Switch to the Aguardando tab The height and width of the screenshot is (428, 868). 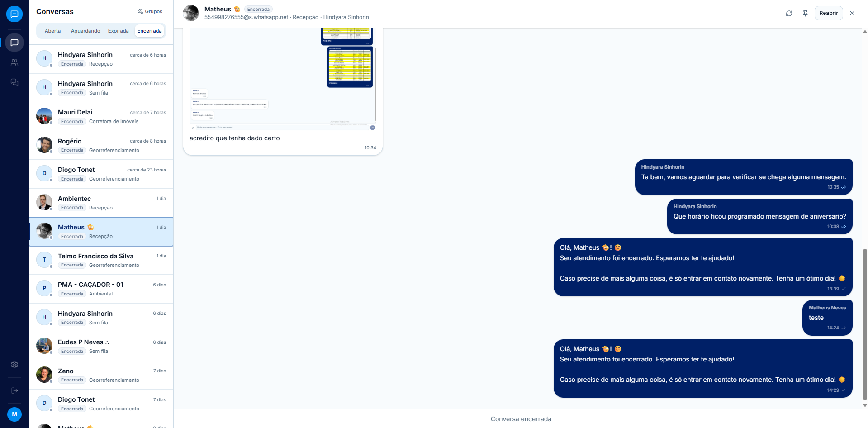point(85,31)
